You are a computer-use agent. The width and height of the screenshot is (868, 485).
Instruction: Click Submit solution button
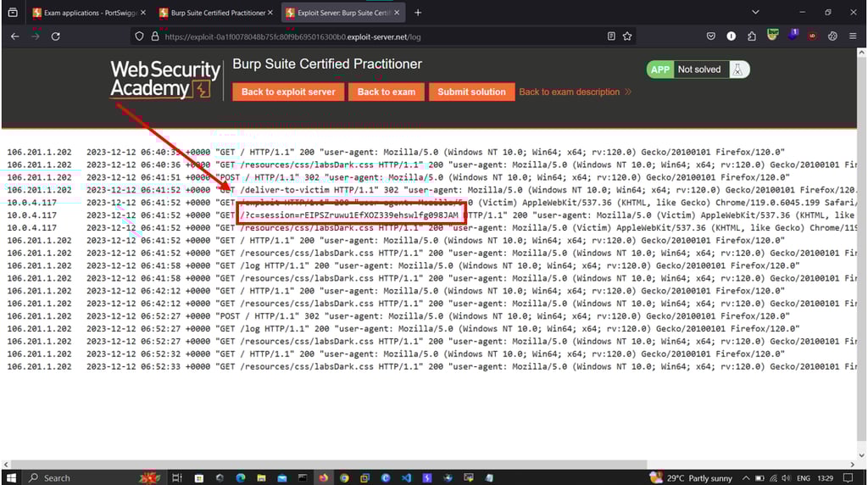(471, 92)
